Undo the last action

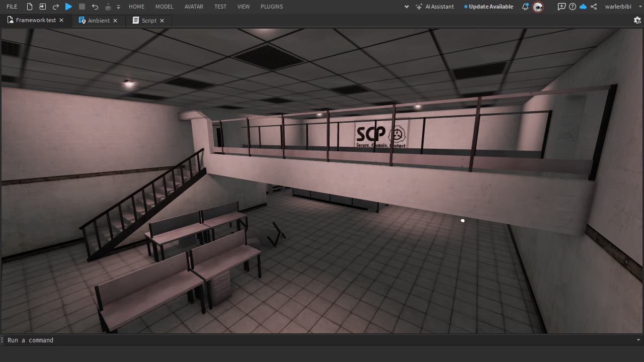94,6
